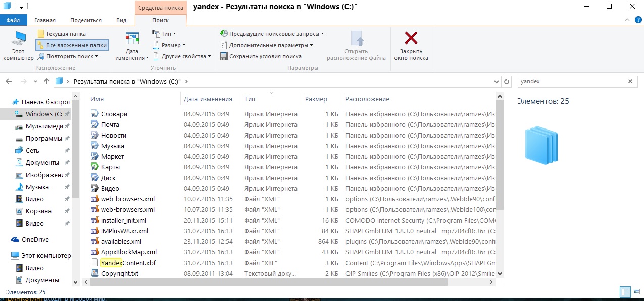644x301 pixels.
Task: Select the 'Диск' shortcut icon
Action: pos(95,178)
